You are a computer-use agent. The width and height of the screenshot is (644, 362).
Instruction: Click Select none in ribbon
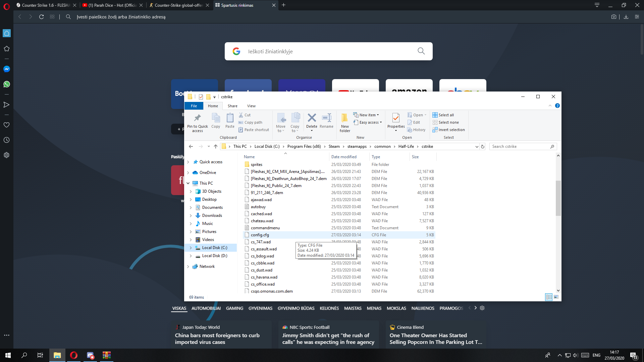[x=445, y=122]
